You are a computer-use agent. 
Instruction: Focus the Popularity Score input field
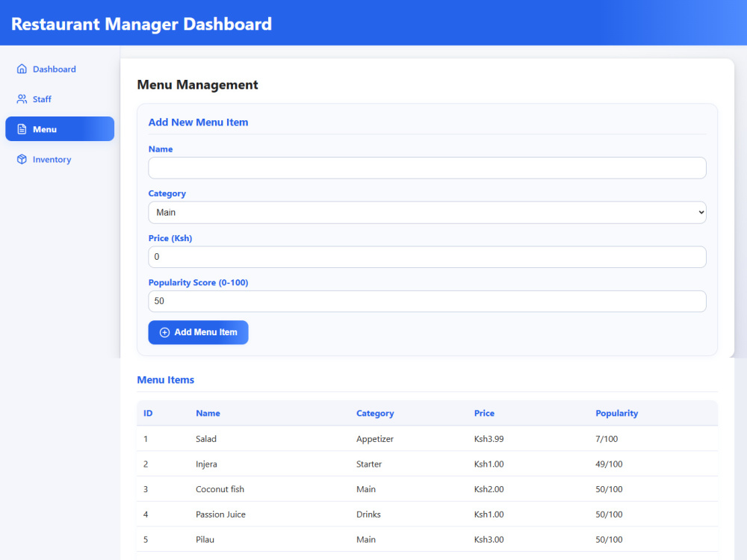[427, 301]
